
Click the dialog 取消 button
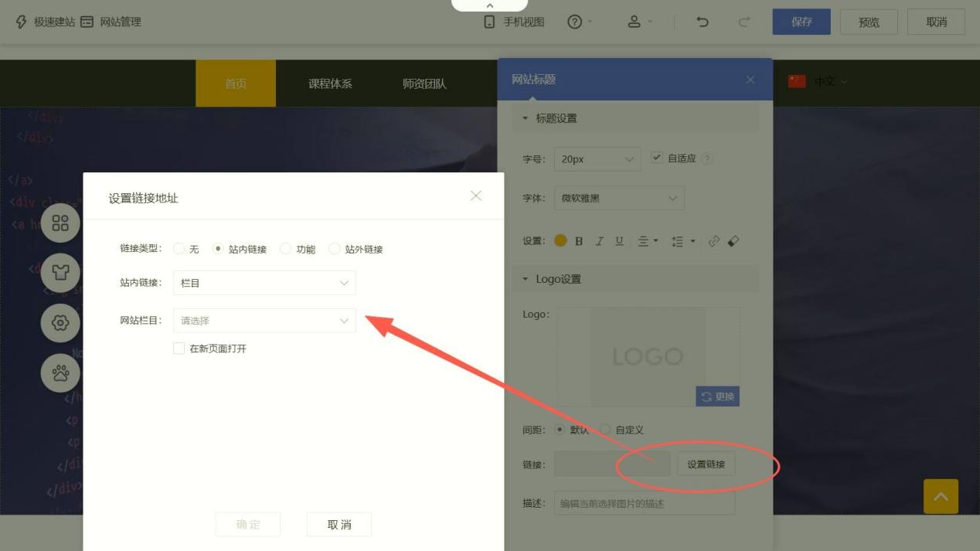tap(339, 525)
